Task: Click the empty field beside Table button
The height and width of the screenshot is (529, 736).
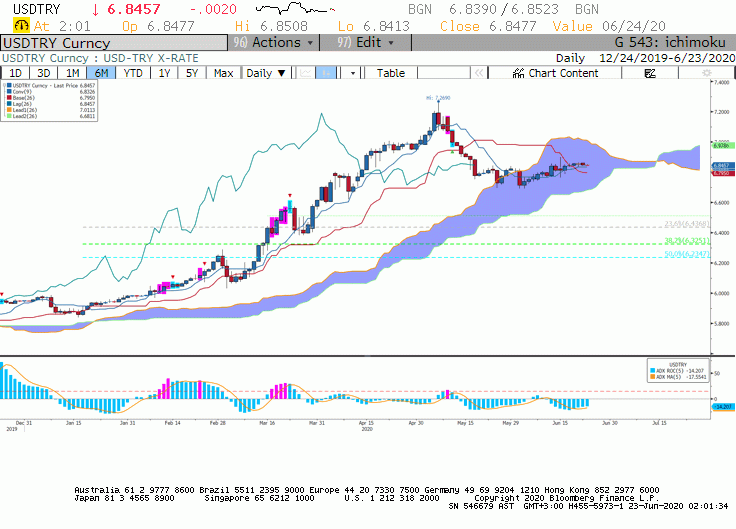Action: tap(444, 73)
